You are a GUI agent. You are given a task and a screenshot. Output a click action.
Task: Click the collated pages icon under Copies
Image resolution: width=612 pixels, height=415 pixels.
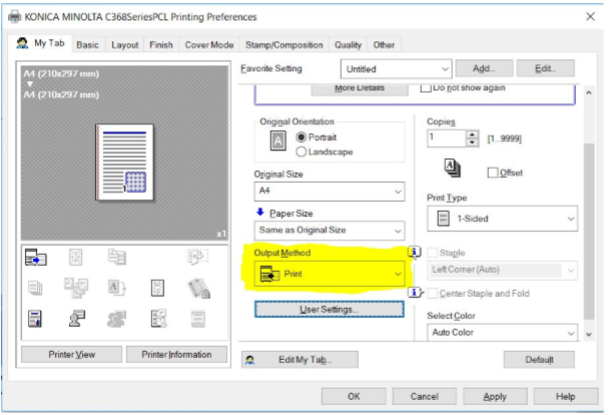(452, 168)
